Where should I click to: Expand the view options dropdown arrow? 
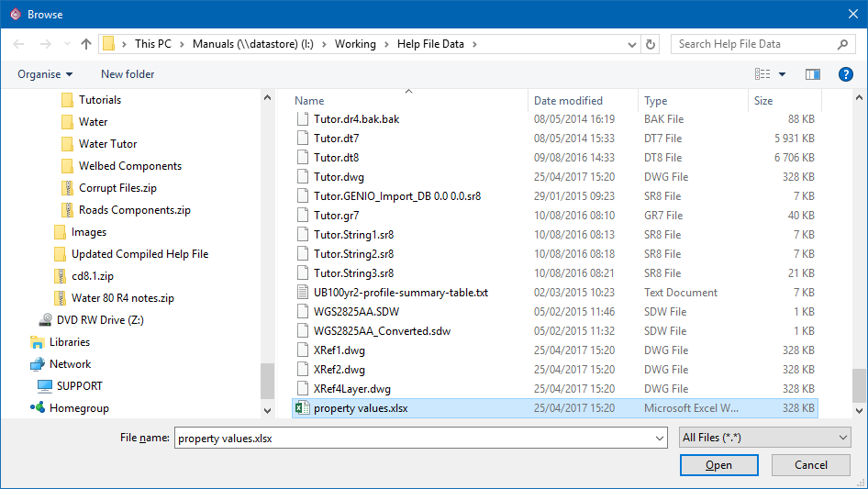783,74
